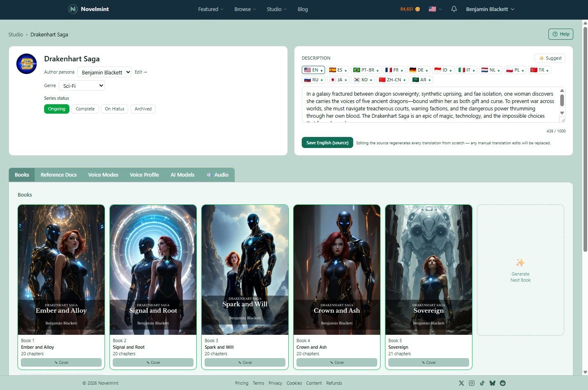Set series status to Archived
Viewport: 588px width, 390px height.
pyautogui.click(x=143, y=109)
